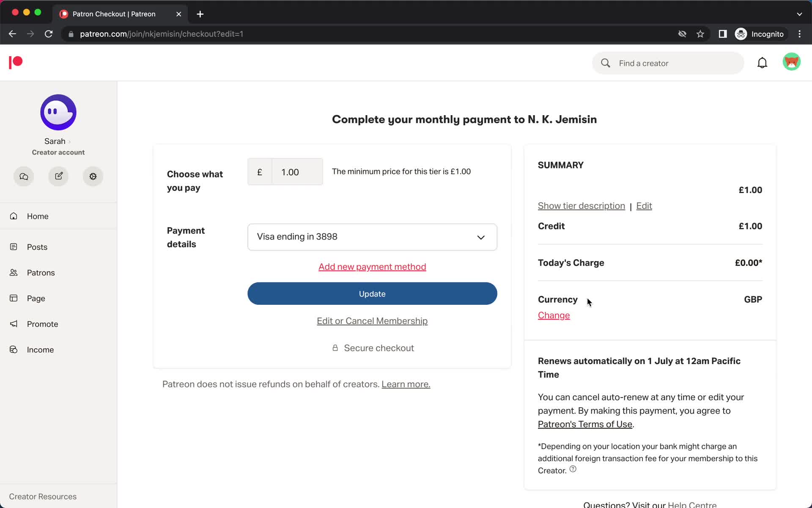Click the 'Today's Charge' label
Viewport: 812px width, 508px height.
coord(571,263)
